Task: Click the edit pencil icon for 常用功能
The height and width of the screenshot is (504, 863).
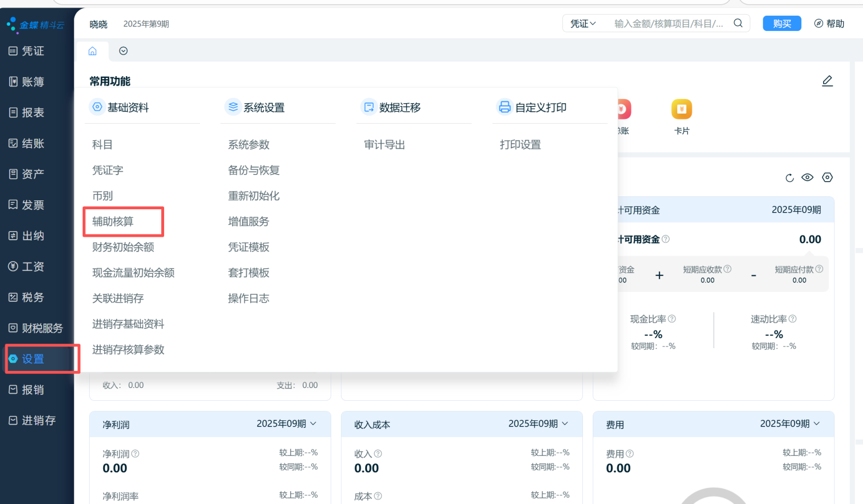Action: click(827, 81)
